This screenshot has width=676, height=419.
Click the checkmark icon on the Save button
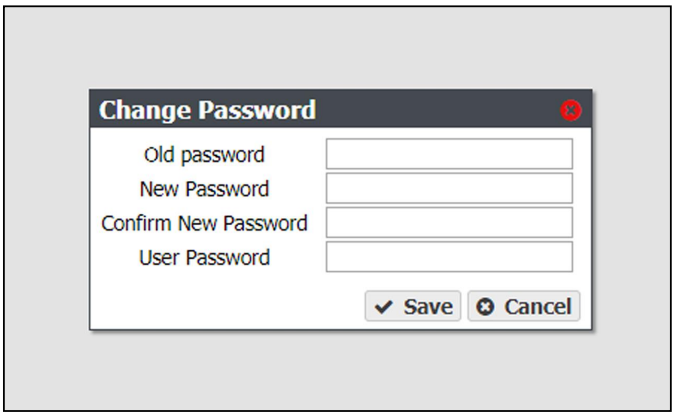coord(383,307)
